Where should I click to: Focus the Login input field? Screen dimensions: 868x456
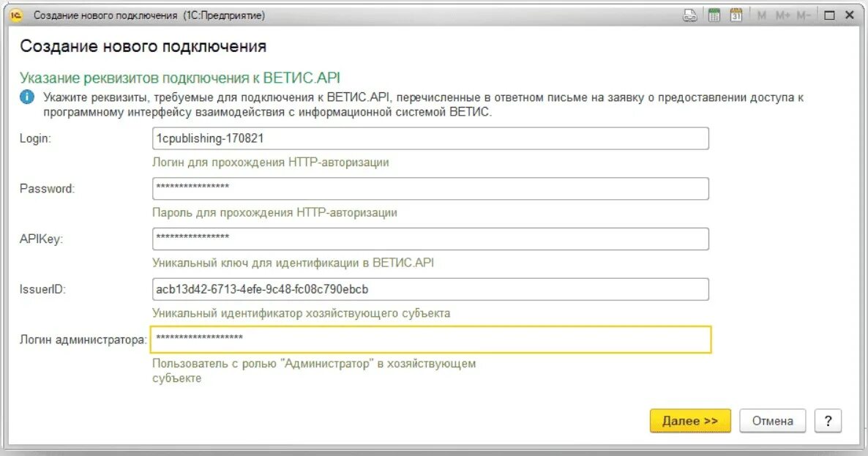coord(430,138)
